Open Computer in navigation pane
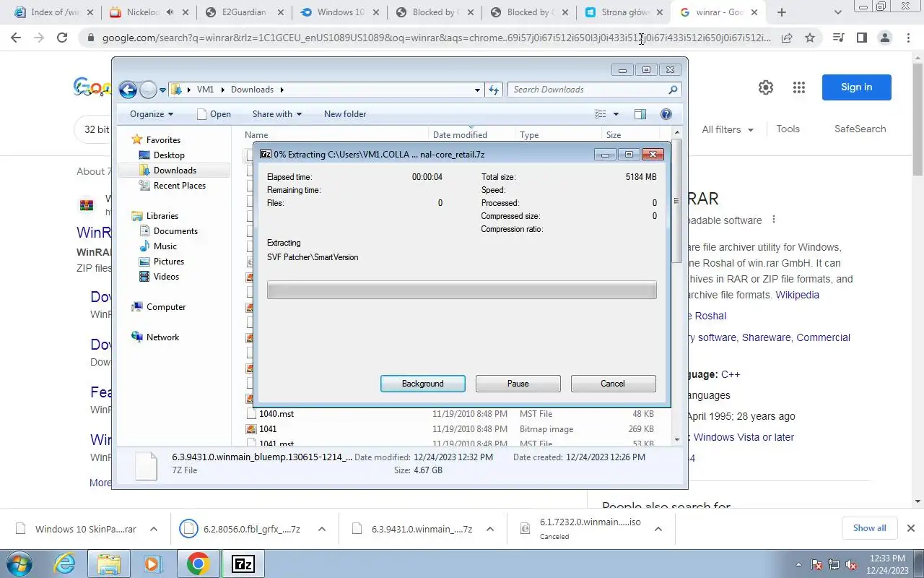 pyautogui.click(x=166, y=307)
